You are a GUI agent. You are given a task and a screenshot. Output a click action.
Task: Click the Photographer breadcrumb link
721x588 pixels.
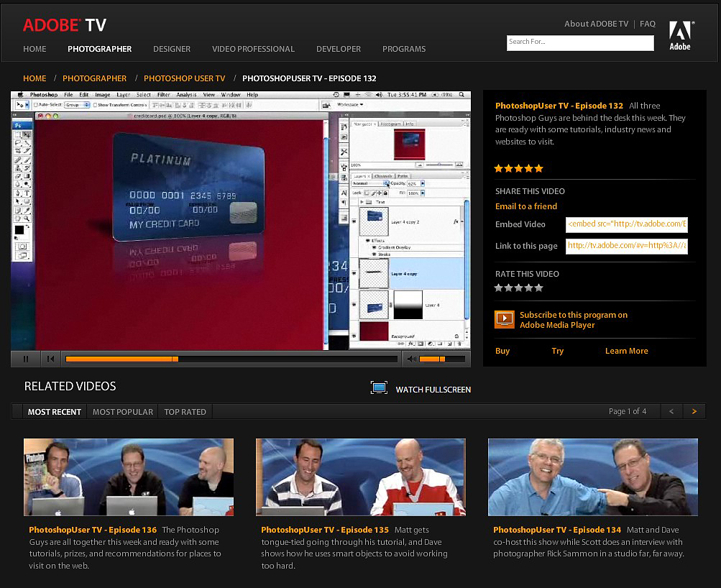click(x=94, y=78)
